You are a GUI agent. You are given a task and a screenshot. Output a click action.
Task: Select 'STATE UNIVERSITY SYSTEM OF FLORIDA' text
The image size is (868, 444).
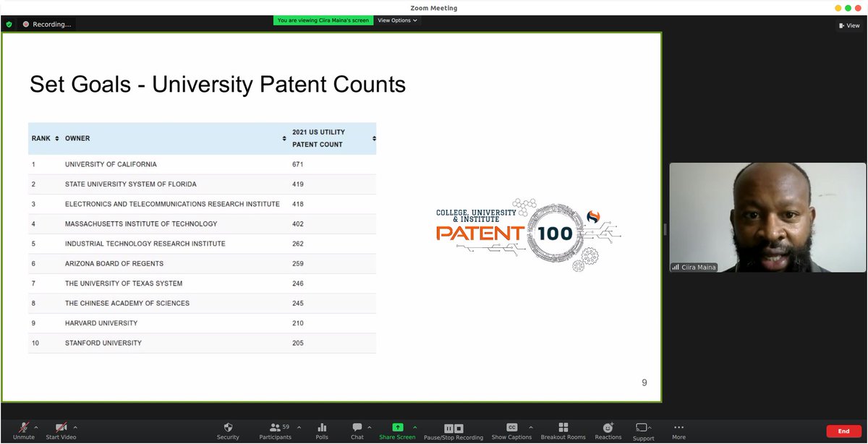[131, 184]
